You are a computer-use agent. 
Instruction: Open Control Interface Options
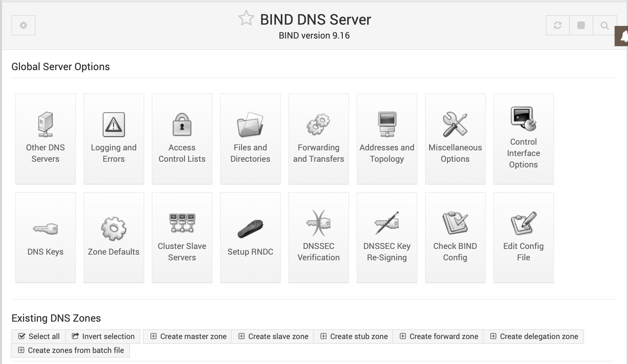523,139
